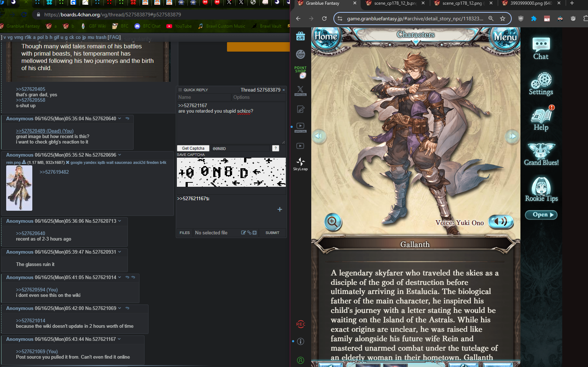Click the Name field in quick reply
The width and height of the screenshot is (588, 367).
[204, 97]
